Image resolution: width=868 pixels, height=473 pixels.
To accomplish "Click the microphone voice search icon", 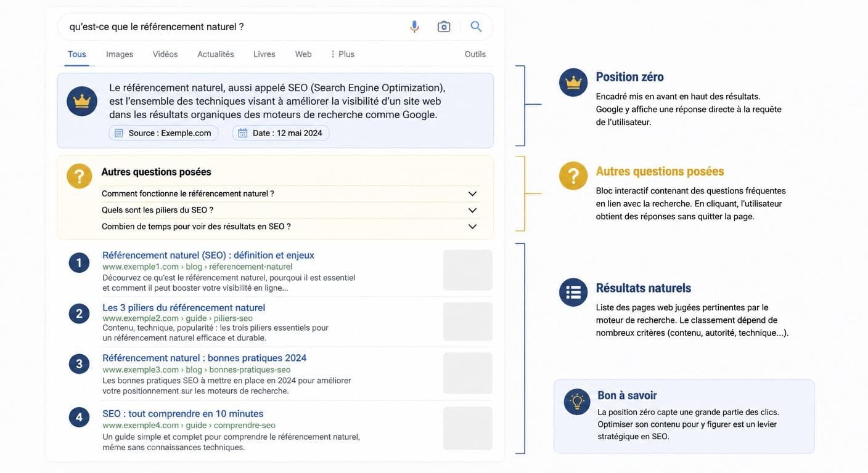I will (414, 26).
